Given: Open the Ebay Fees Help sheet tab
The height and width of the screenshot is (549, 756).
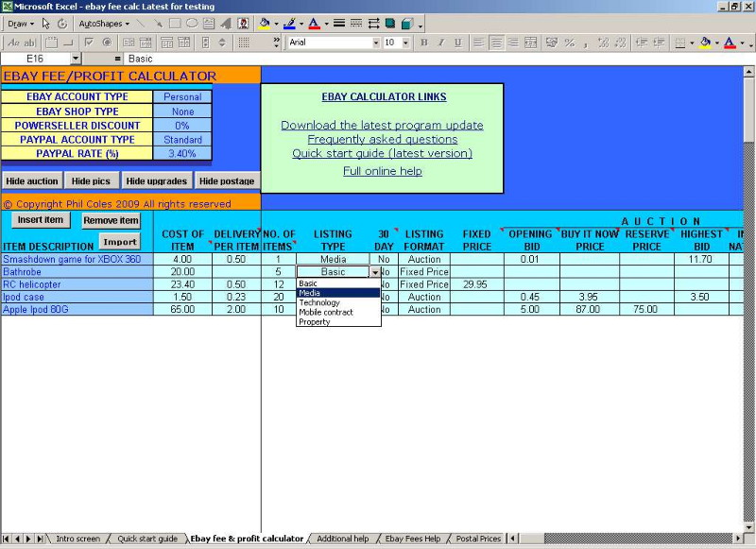Looking at the screenshot, I should pos(413,539).
